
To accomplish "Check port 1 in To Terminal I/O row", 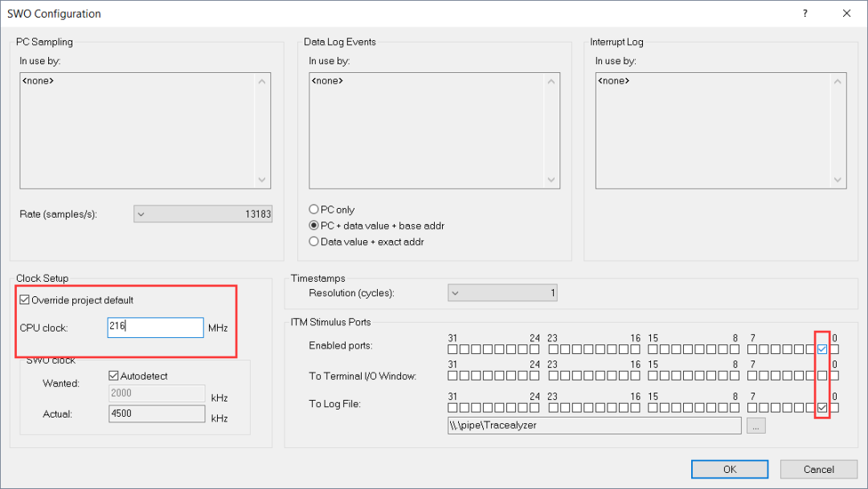I will [822, 376].
